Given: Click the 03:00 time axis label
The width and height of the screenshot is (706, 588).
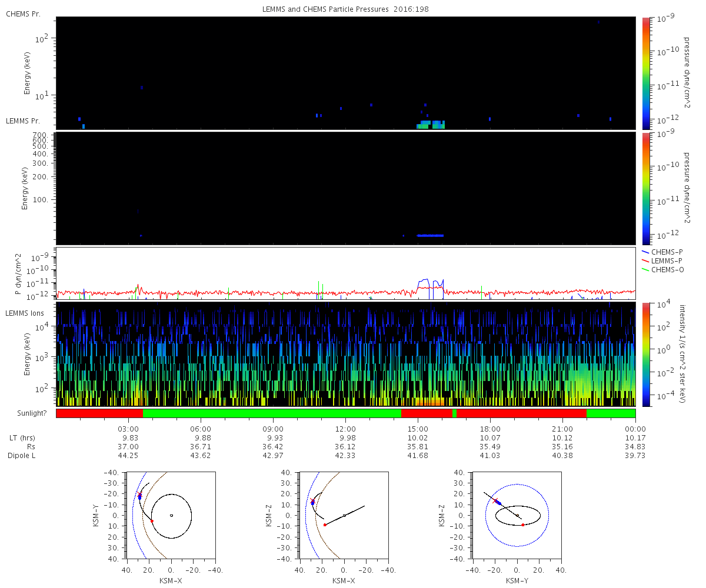Looking at the screenshot, I should 128,429.
